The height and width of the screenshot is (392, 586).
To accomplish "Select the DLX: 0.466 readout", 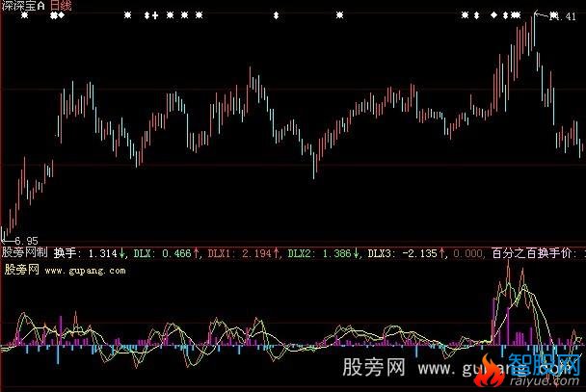I will [x=167, y=253].
